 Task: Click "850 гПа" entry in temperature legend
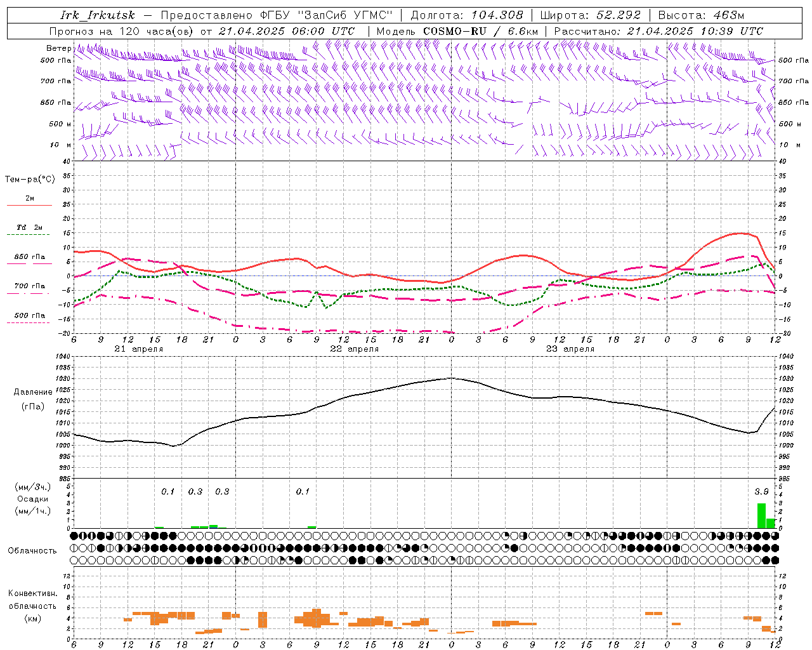pyautogui.click(x=29, y=257)
